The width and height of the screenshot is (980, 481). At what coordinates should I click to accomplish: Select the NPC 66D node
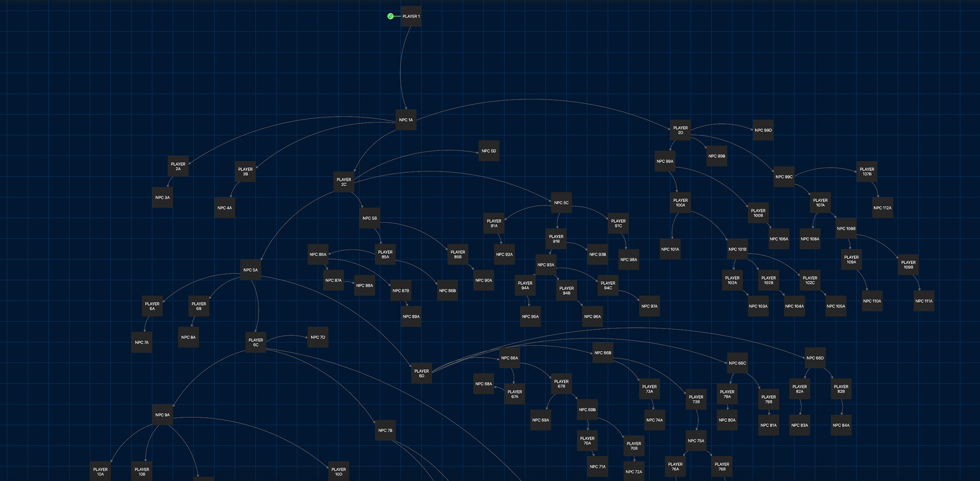click(x=815, y=358)
